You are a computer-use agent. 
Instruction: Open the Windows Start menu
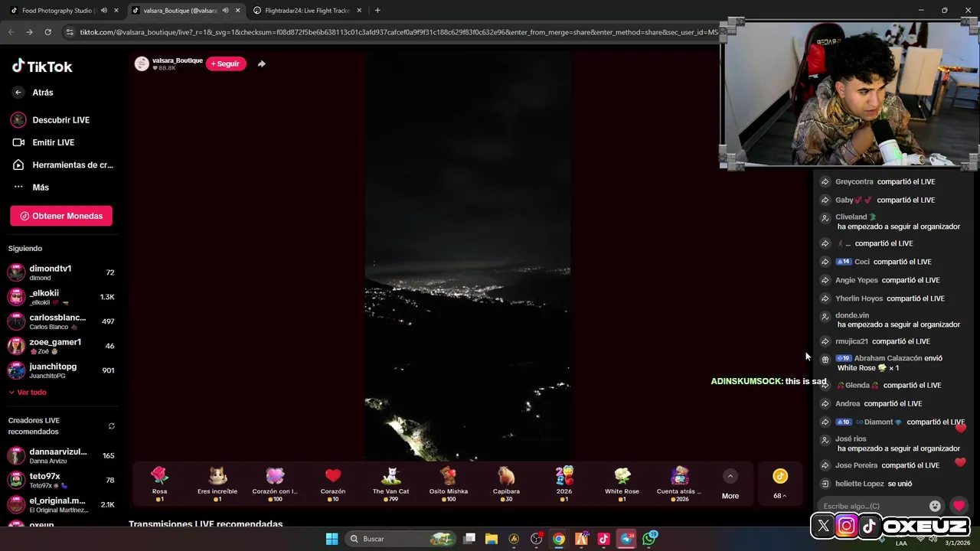coord(332,539)
